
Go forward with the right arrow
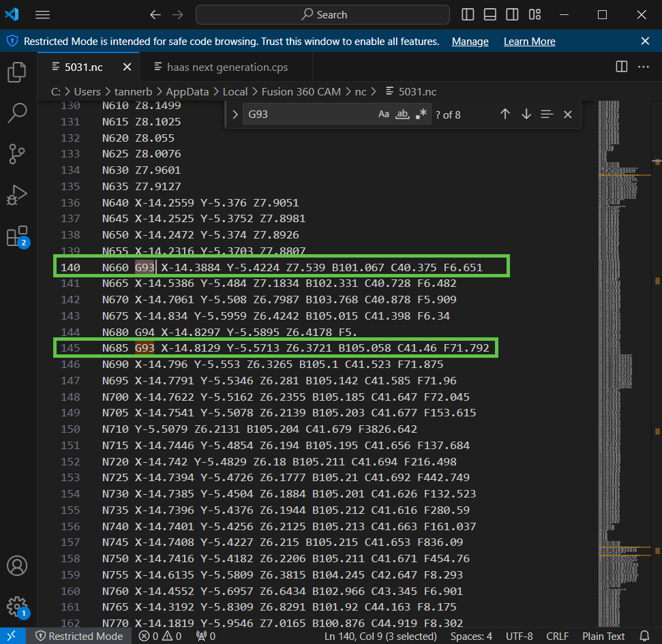tap(178, 15)
